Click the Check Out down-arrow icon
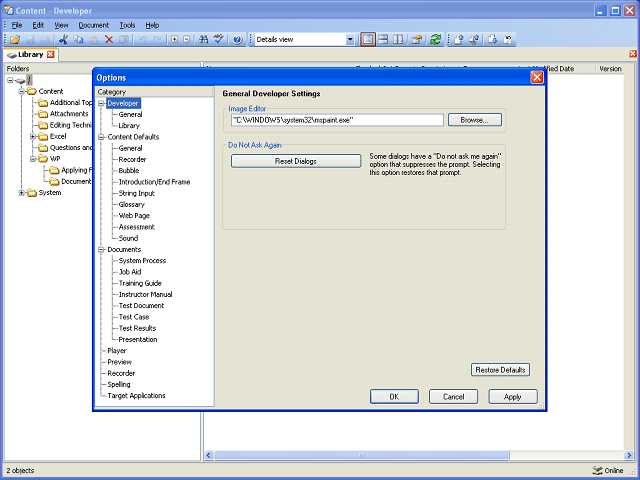Viewport: 640px width, 480px height. [x=493, y=40]
